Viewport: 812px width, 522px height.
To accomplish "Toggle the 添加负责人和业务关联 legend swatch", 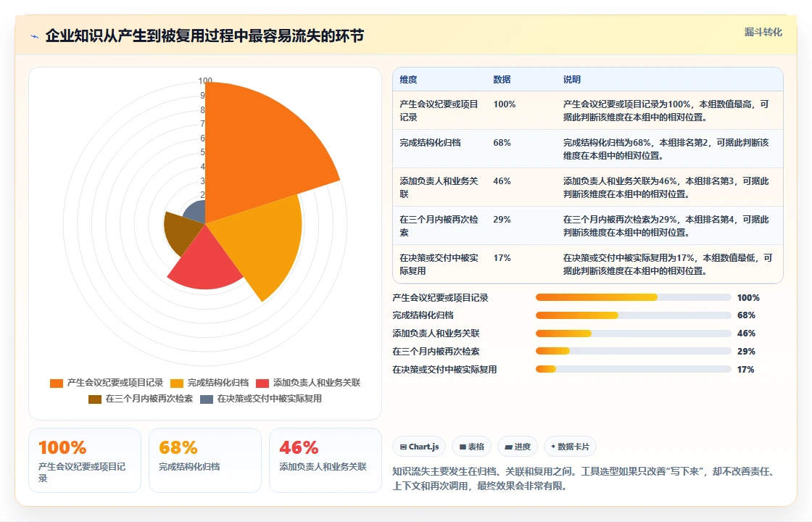I will coord(262,384).
